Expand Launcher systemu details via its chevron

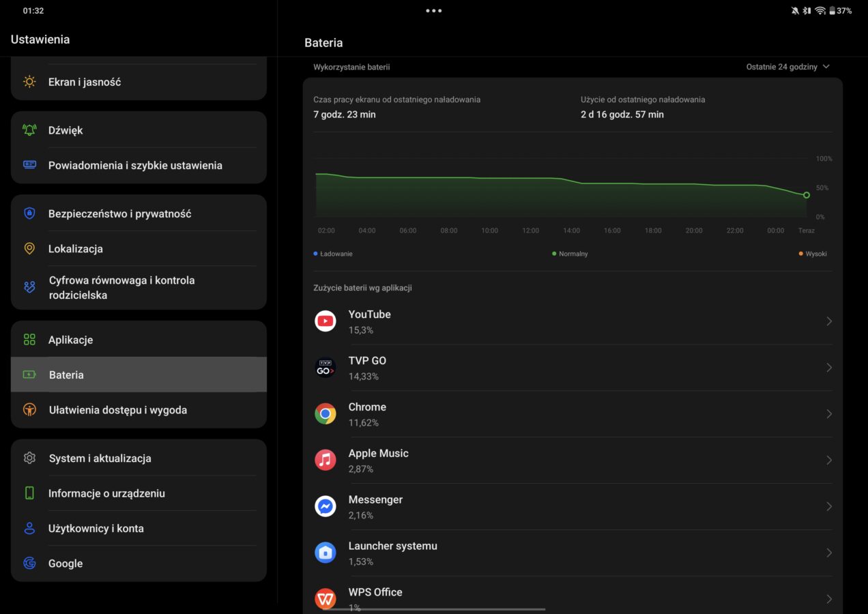[x=829, y=553]
